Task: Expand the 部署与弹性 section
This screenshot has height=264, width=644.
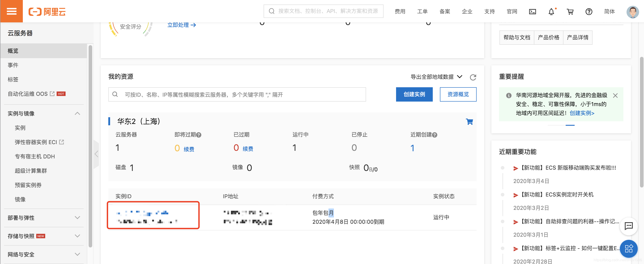Action: click(x=77, y=218)
